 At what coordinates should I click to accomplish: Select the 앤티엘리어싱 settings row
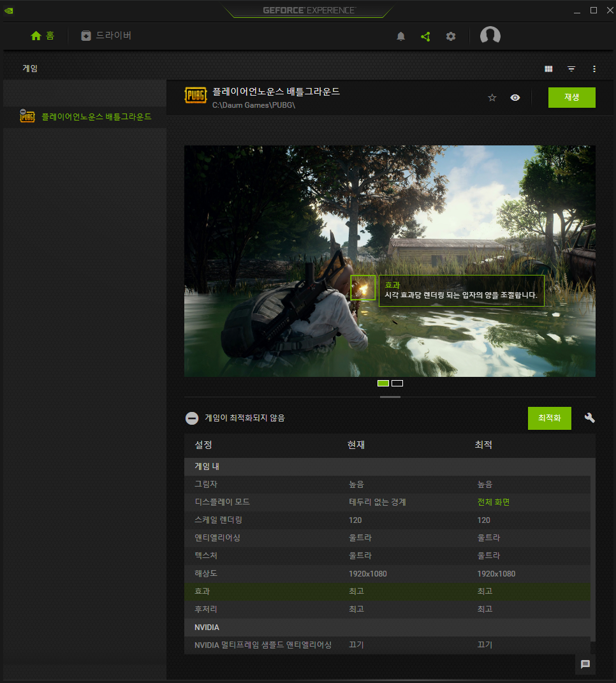(x=387, y=538)
